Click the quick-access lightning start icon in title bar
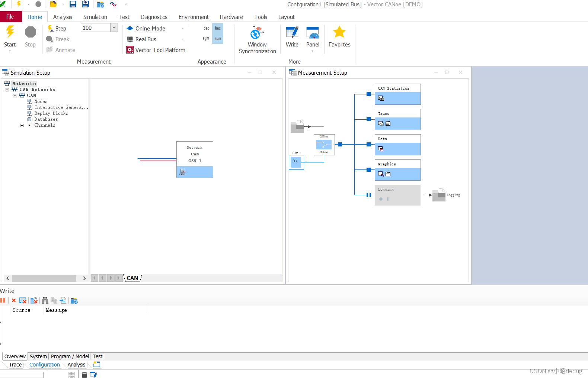588x378 pixels. [19, 4]
